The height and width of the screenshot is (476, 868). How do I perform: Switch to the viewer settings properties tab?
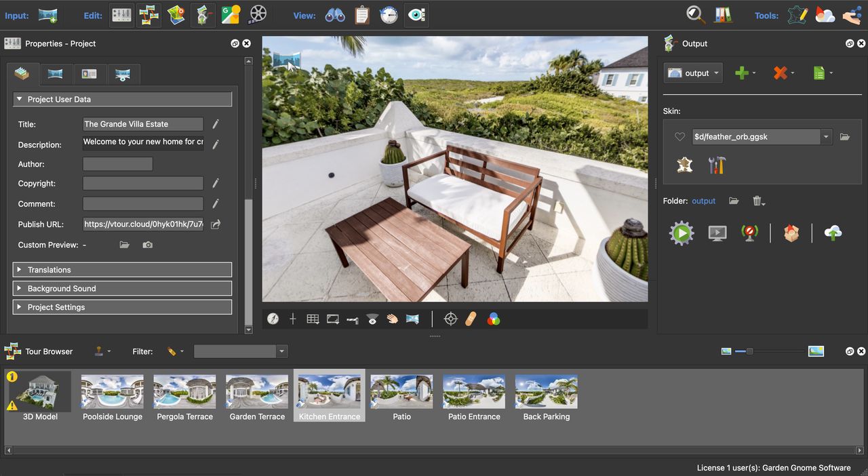[123, 74]
